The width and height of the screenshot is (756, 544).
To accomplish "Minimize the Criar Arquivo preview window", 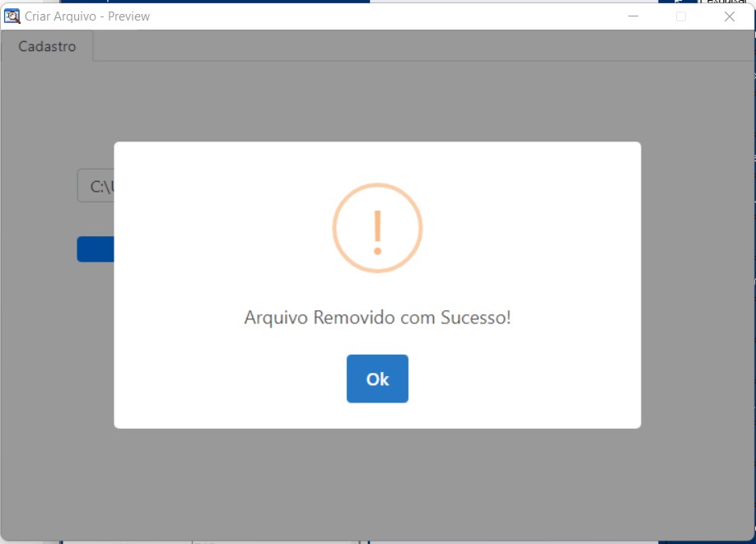I will [x=633, y=16].
